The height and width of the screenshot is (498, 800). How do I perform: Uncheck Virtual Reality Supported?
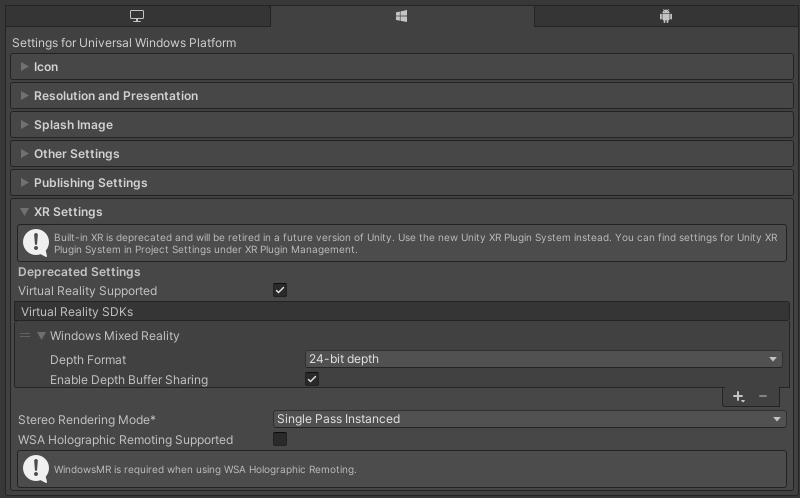click(280, 290)
